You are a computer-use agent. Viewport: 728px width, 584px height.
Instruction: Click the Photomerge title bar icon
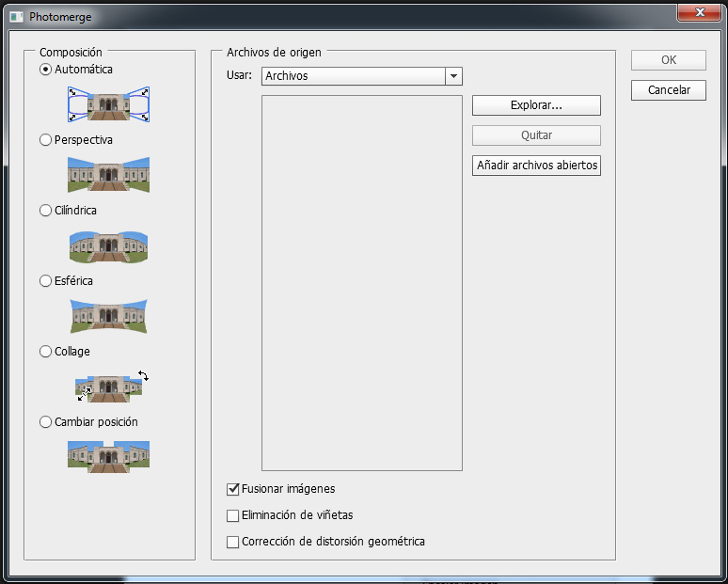(x=16, y=16)
